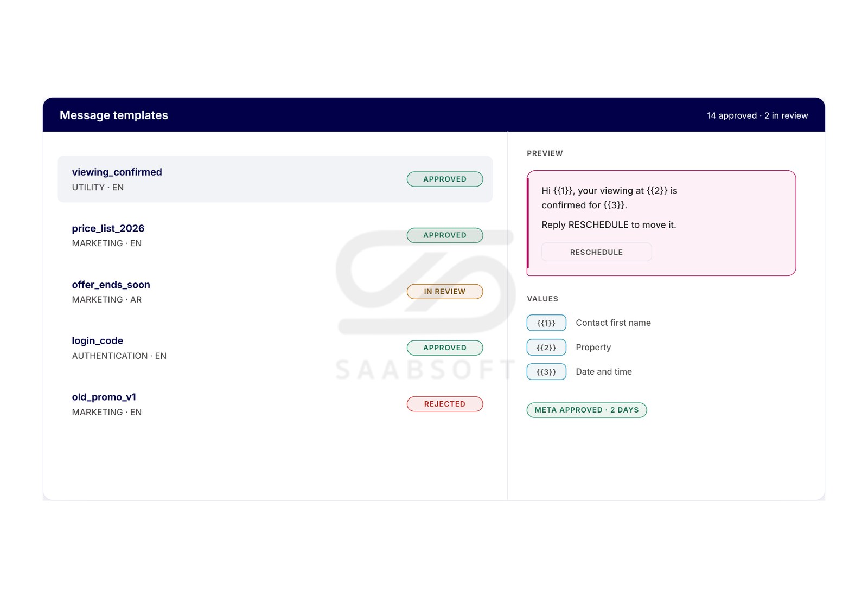This screenshot has height=598, width=868.
Task: Click the RESCHEDULE button in preview
Action: (596, 252)
